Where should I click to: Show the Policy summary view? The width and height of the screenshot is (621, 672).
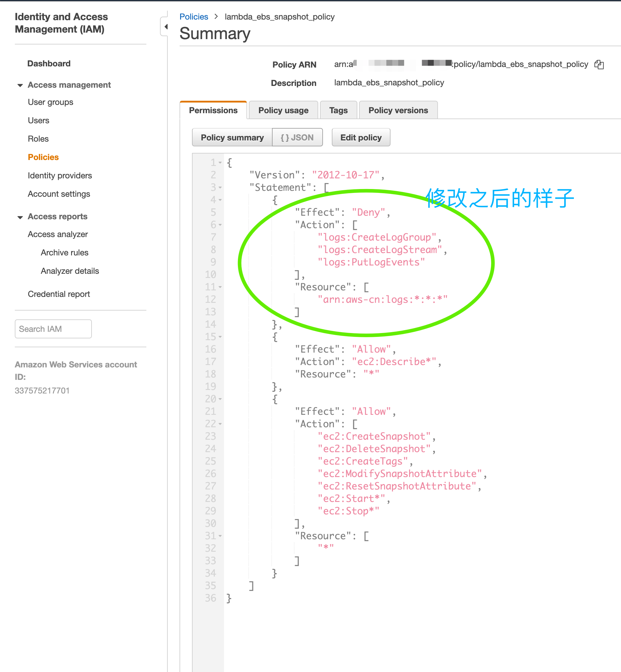tap(232, 137)
